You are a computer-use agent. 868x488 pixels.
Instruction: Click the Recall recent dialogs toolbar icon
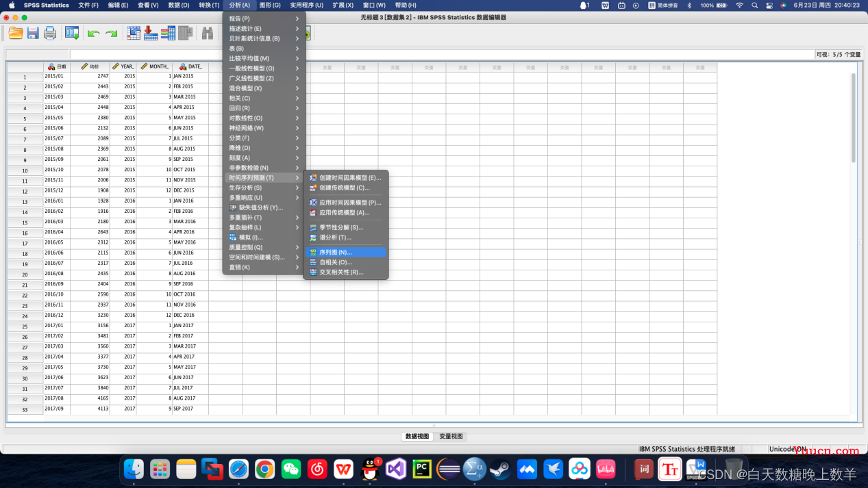[x=71, y=33]
